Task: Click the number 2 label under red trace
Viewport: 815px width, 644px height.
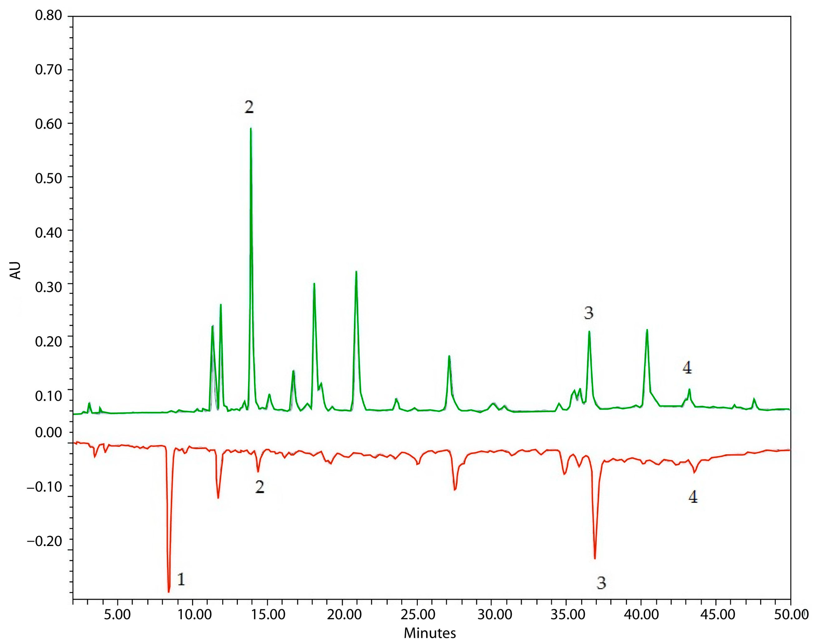Action: point(259,487)
